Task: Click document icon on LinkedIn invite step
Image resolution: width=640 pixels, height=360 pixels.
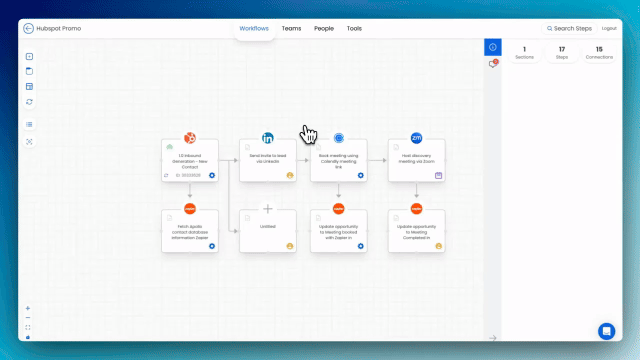Action: click(x=247, y=147)
